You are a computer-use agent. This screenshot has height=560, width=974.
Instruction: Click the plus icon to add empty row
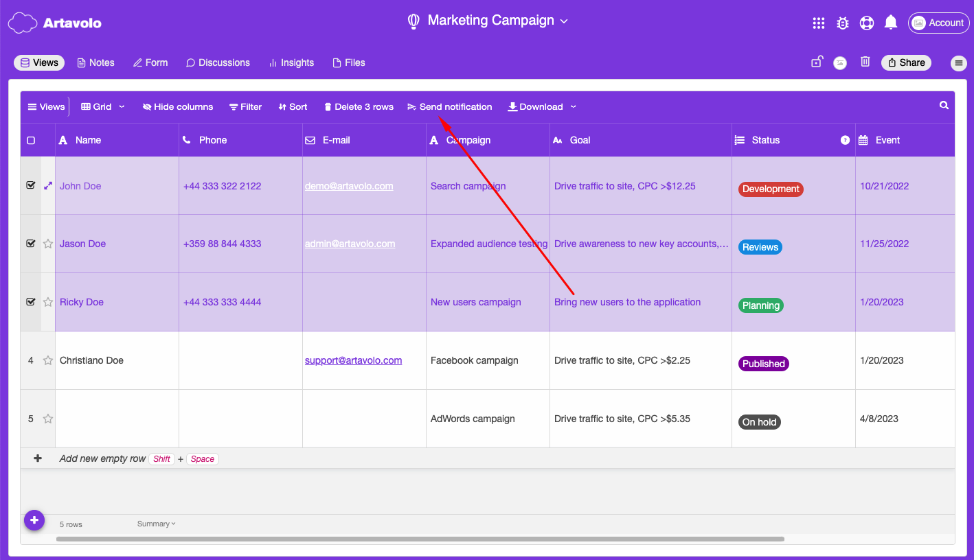(x=38, y=458)
